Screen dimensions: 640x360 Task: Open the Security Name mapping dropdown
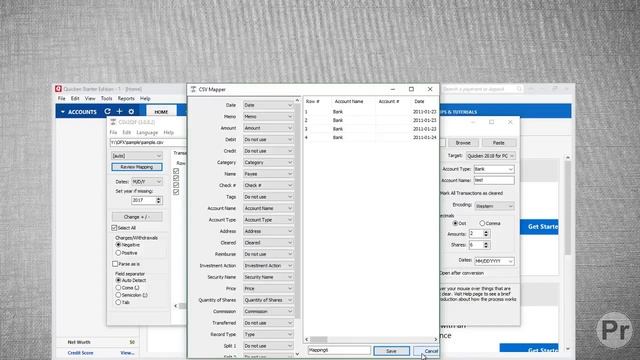tap(268, 277)
